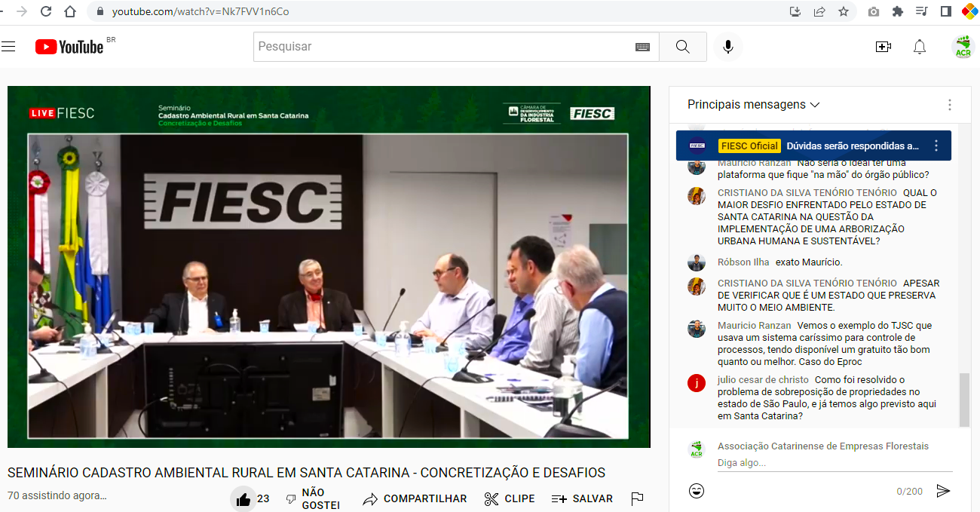Click the camera screenshot extension icon
The width and height of the screenshot is (980, 512).
pos(873,11)
